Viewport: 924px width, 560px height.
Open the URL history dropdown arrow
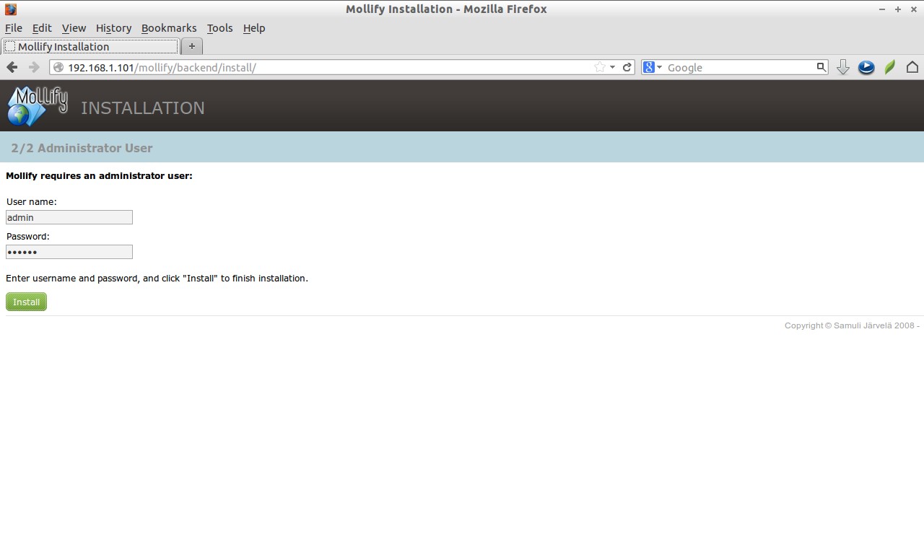(x=613, y=67)
